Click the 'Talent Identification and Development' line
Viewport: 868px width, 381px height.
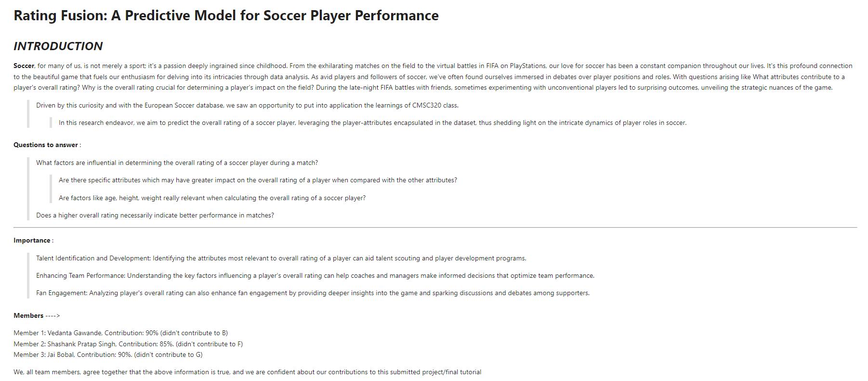281,258
